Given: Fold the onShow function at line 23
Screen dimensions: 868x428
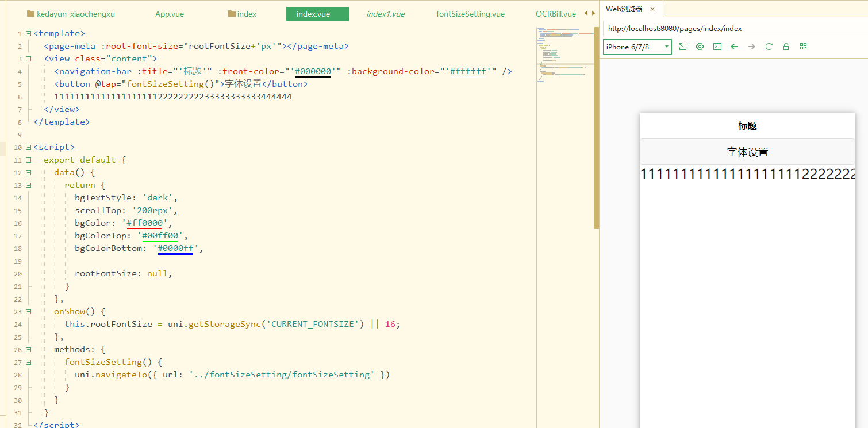Looking at the screenshot, I should click(x=27, y=311).
